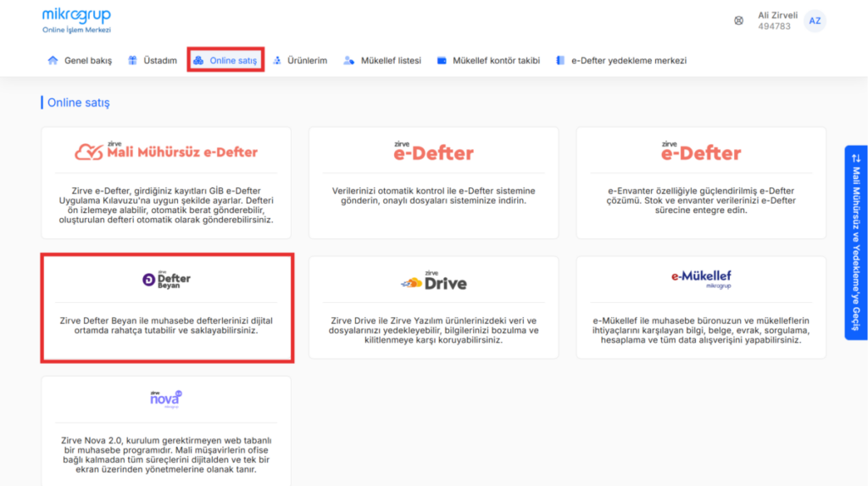The width and height of the screenshot is (868, 486).
Task: Click the Mükellef listesi person icon
Action: coord(348,60)
